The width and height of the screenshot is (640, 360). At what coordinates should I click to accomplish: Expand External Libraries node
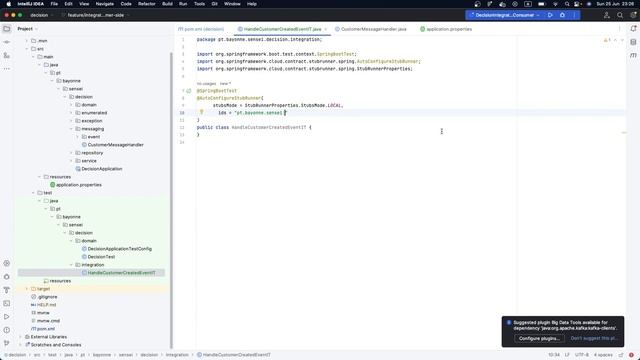tap(21, 337)
